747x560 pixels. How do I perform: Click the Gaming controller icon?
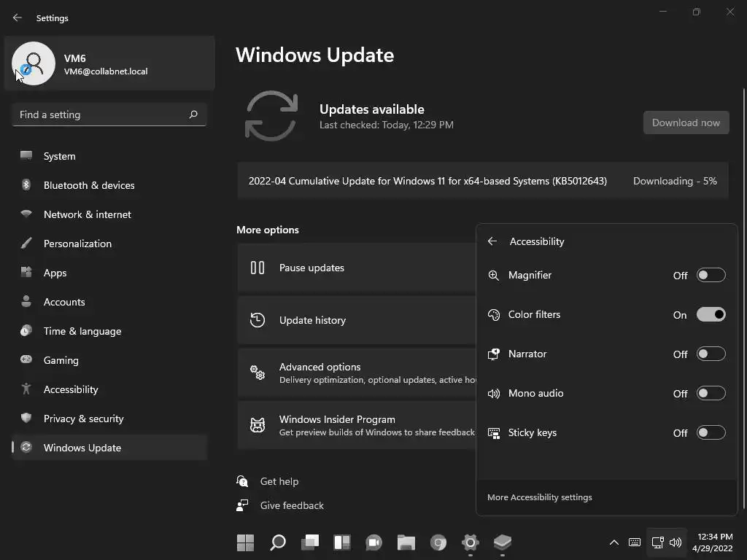coord(26,359)
